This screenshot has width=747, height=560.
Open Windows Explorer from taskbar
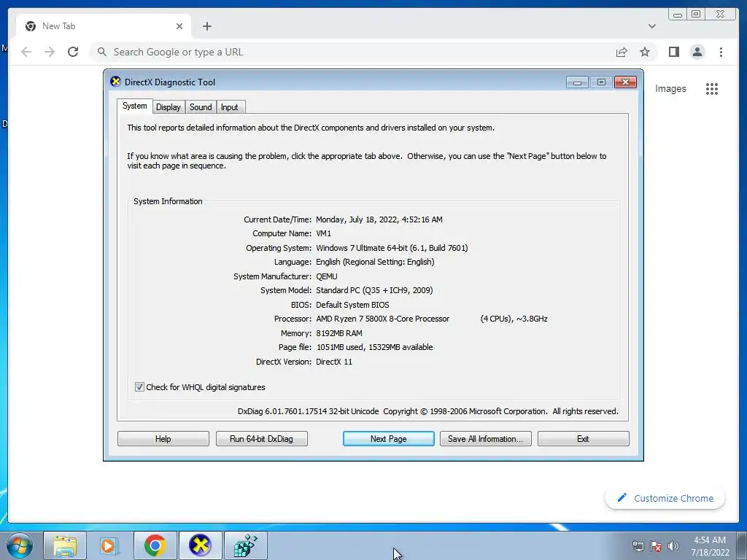point(65,545)
